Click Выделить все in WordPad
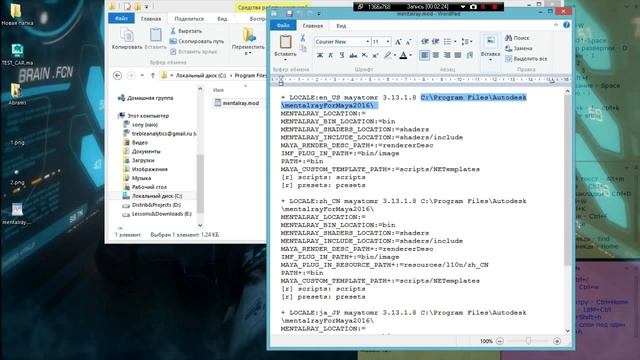This screenshot has width=640, height=360. pos(526,59)
